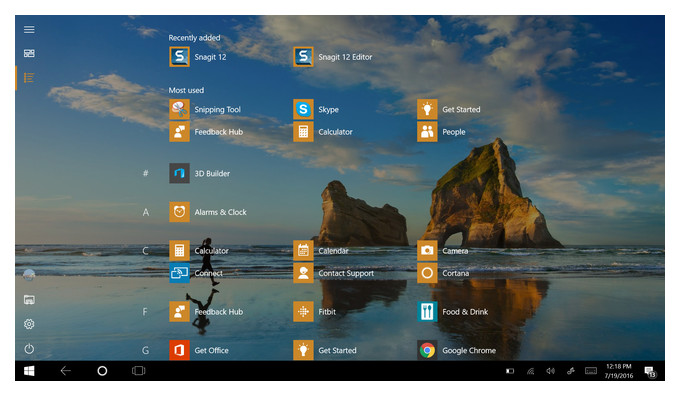Launch the Camera app

(x=443, y=250)
